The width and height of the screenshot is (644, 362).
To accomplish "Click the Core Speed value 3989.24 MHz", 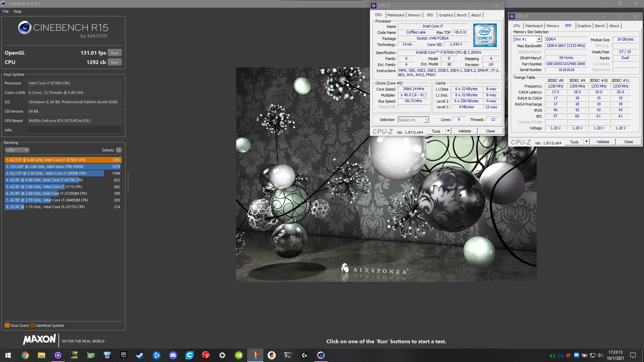I will tap(414, 89).
